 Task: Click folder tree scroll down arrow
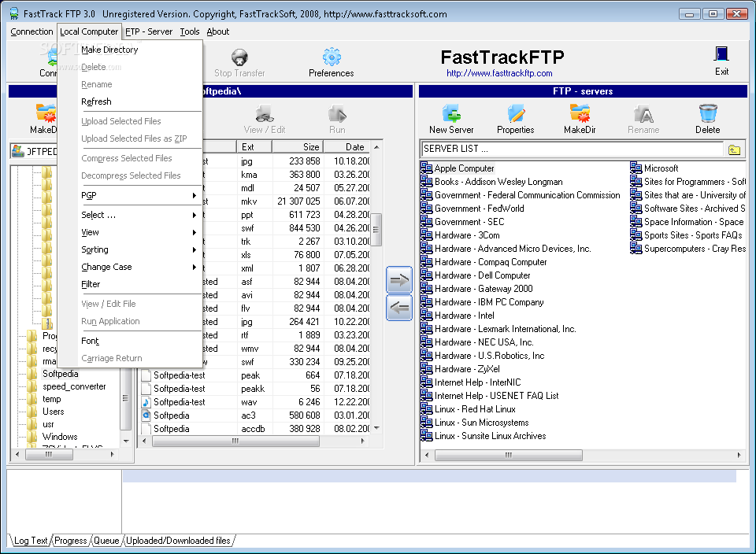126,441
